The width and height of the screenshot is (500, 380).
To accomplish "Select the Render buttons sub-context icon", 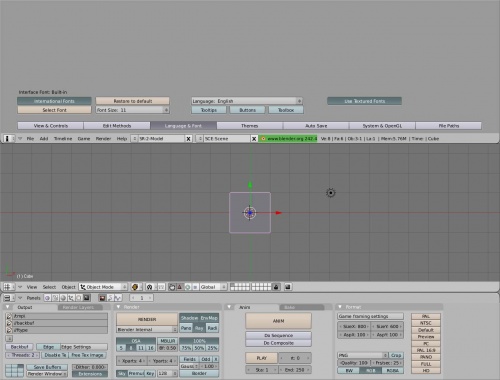I will point(102,298).
